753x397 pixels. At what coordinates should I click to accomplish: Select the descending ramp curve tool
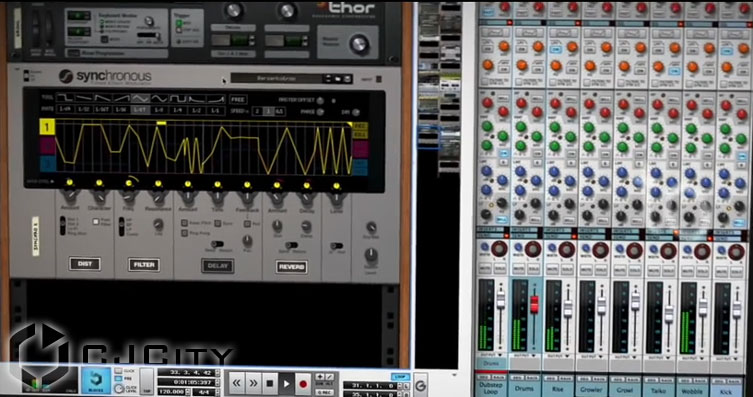click(102, 99)
